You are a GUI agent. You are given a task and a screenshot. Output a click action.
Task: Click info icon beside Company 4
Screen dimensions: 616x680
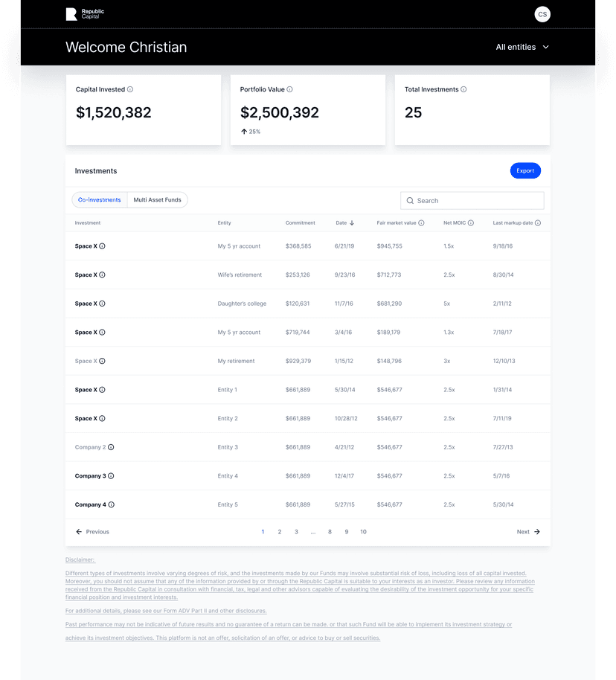click(x=111, y=504)
